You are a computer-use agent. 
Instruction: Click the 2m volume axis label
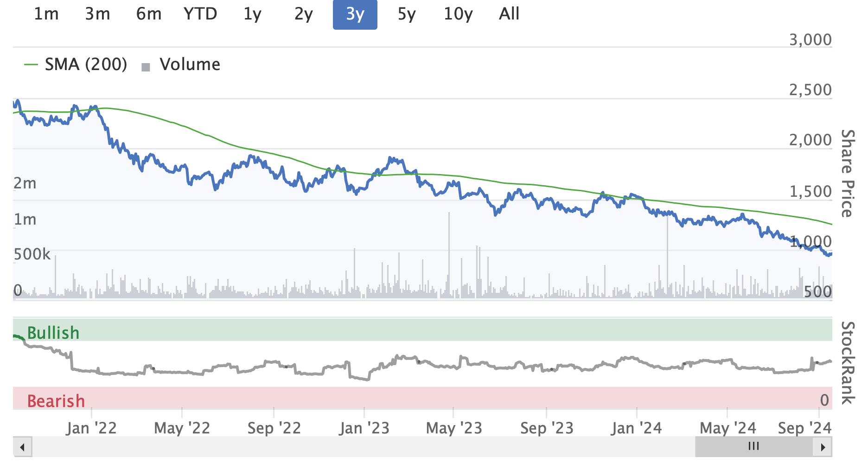25,183
